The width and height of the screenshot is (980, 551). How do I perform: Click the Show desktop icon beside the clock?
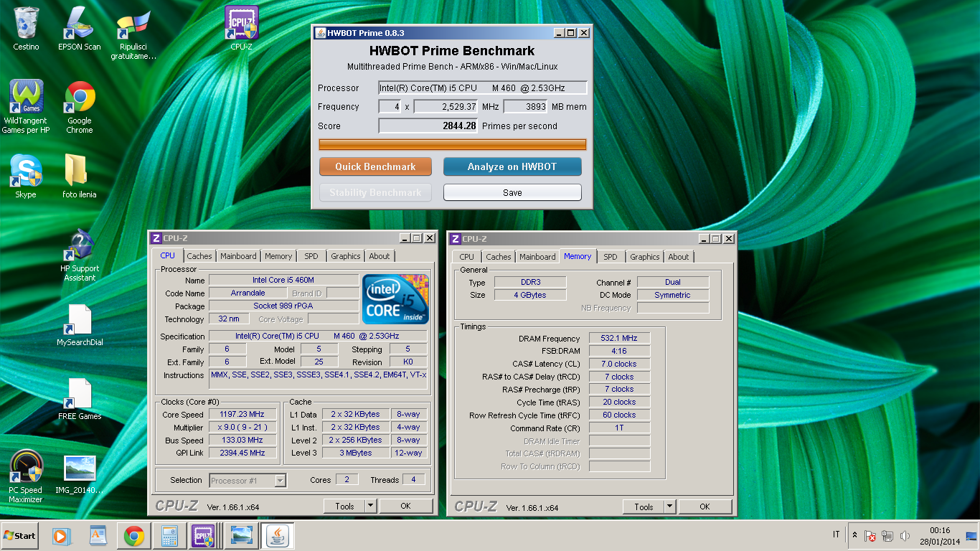click(x=971, y=536)
